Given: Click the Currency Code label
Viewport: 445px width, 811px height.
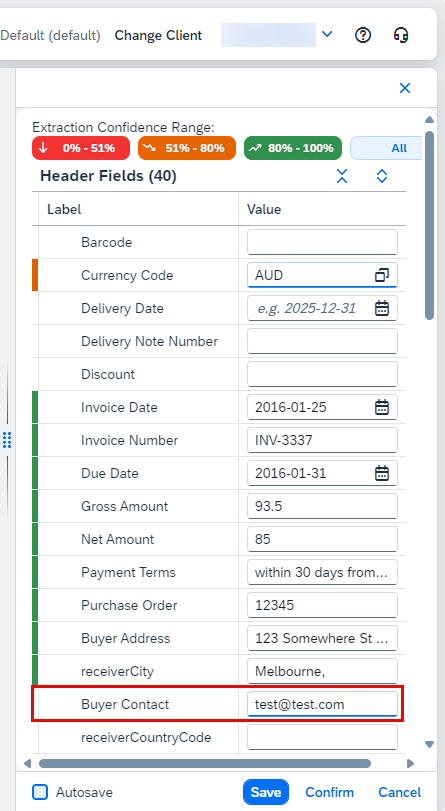Looking at the screenshot, I should [127, 275].
